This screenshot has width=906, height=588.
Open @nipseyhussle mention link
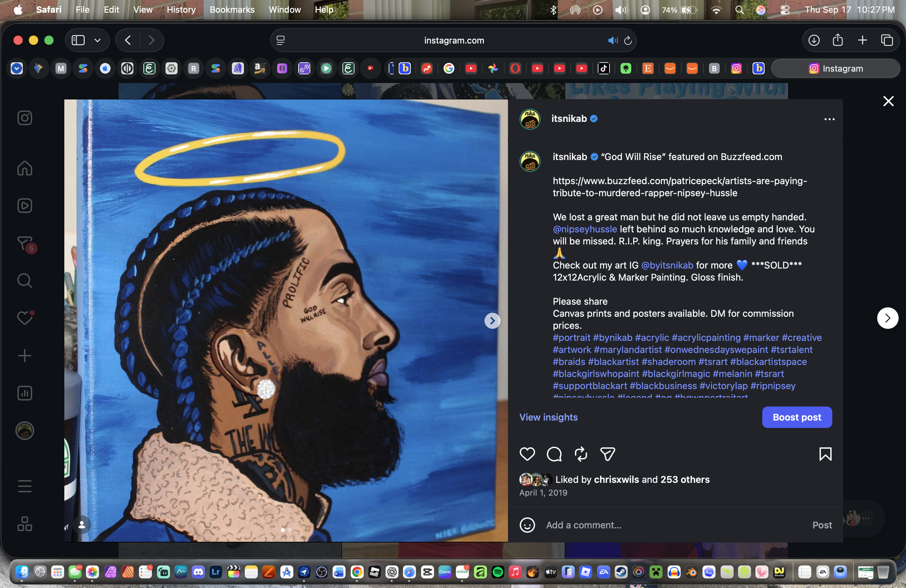[585, 229]
